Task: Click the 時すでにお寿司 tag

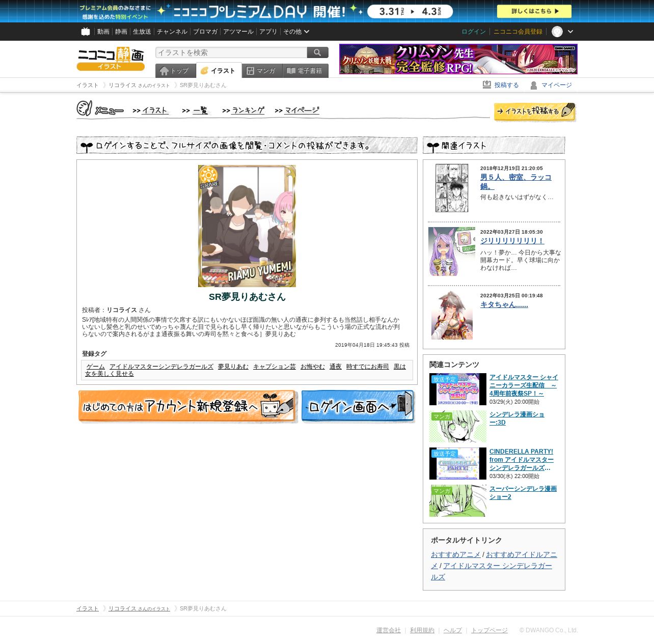Action: [x=368, y=367]
